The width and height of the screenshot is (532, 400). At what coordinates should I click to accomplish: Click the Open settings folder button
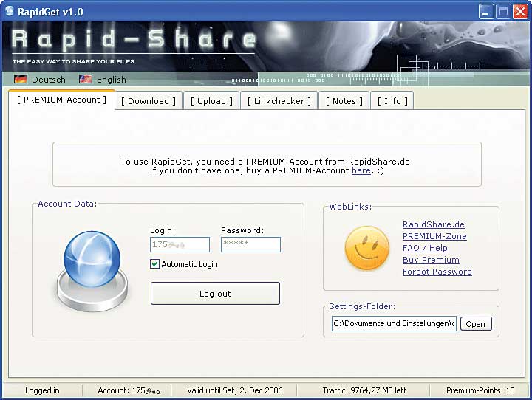pyautogui.click(x=476, y=324)
